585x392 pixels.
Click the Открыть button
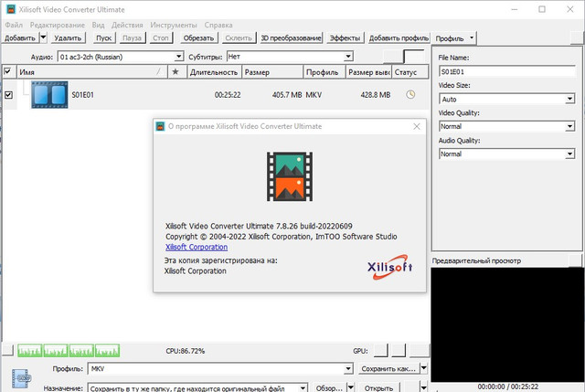378,388
